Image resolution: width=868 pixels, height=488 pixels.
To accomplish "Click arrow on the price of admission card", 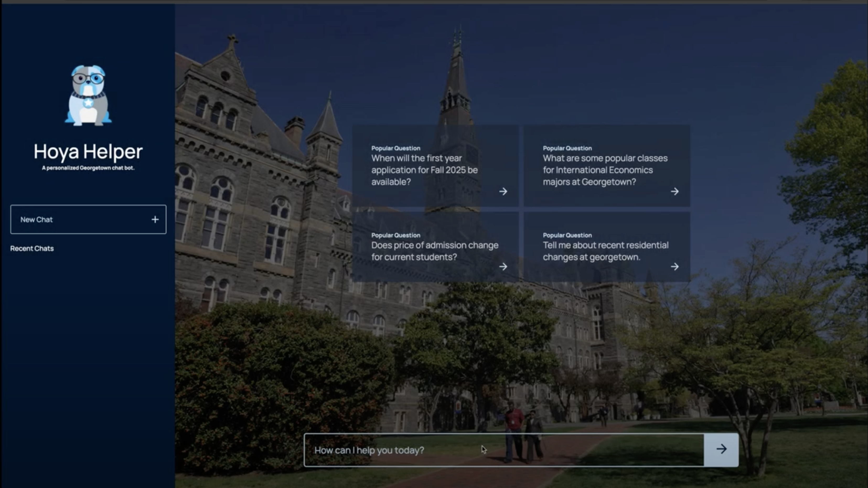I will click(503, 267).
